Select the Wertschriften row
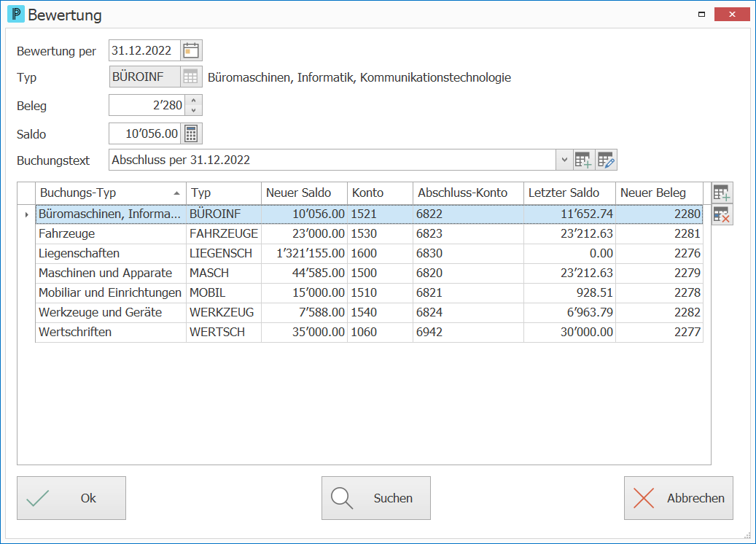The image size is (756, 544). click(370, 333)
